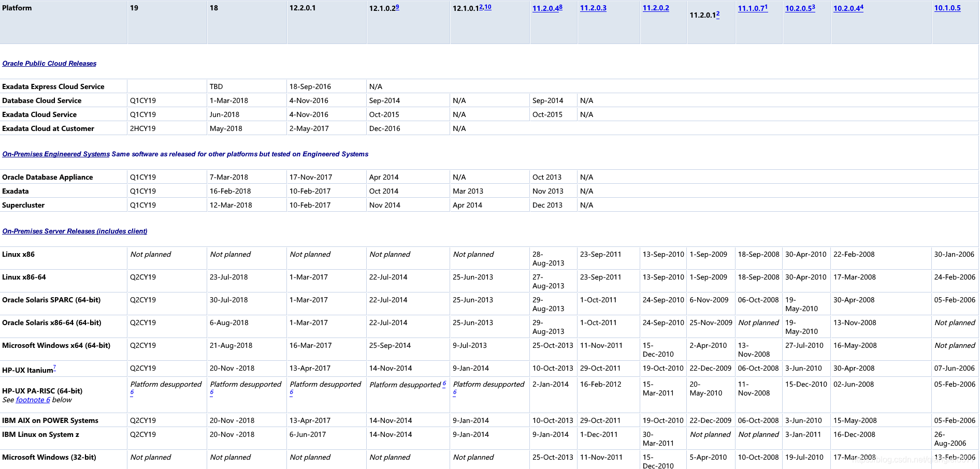Click the '22-Feb-2008' date cell
The height and width of the screenshot is (469, 980).
(x=854, y=255)
